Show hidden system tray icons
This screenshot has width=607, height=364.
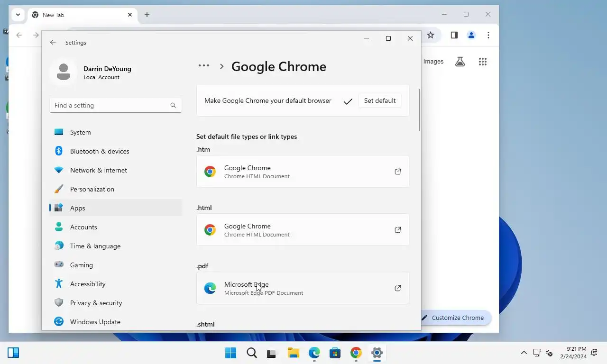[x=524, y=353]
